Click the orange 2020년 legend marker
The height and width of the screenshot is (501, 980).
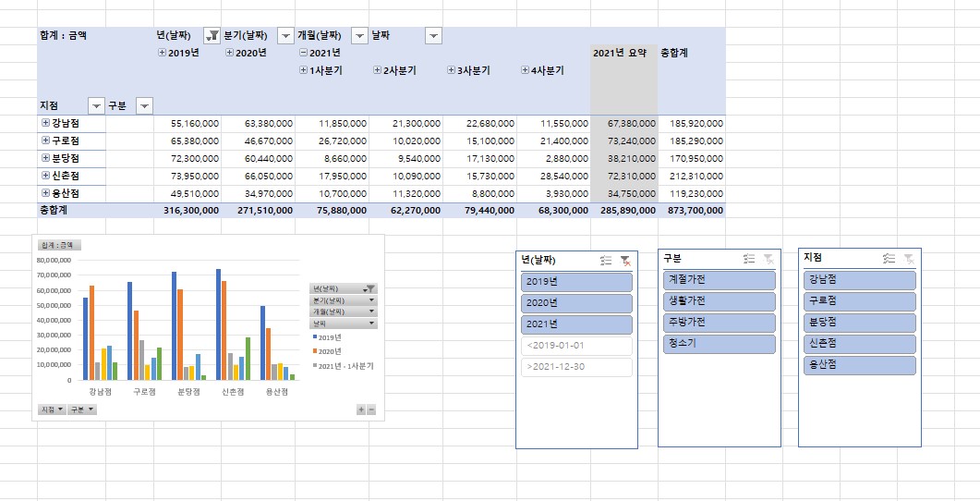click(314, 351)
